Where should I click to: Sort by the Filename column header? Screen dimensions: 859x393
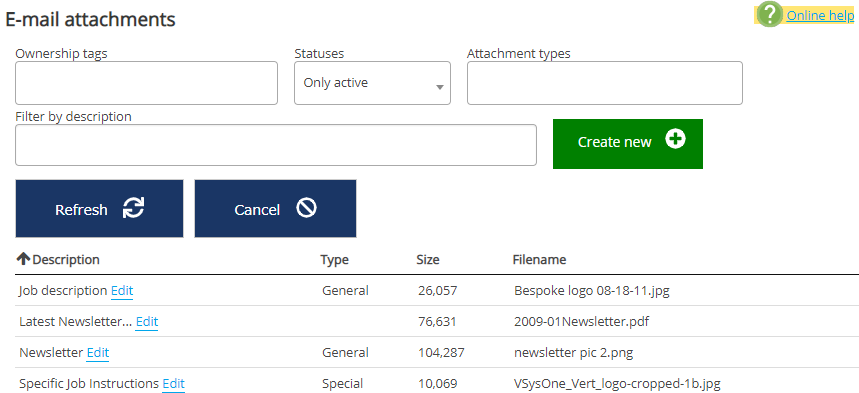[x=539, y=259]
